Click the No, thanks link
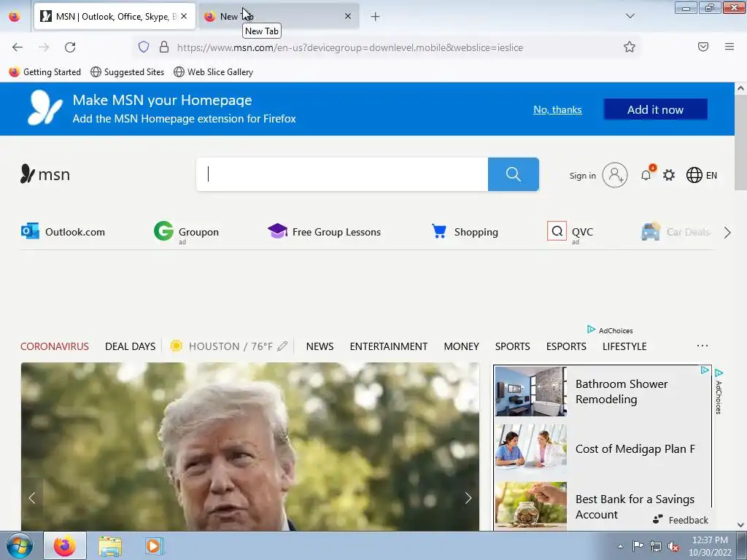Image resolution: width=747 pixels, height=560 pixels. click(x=557, y=109)
